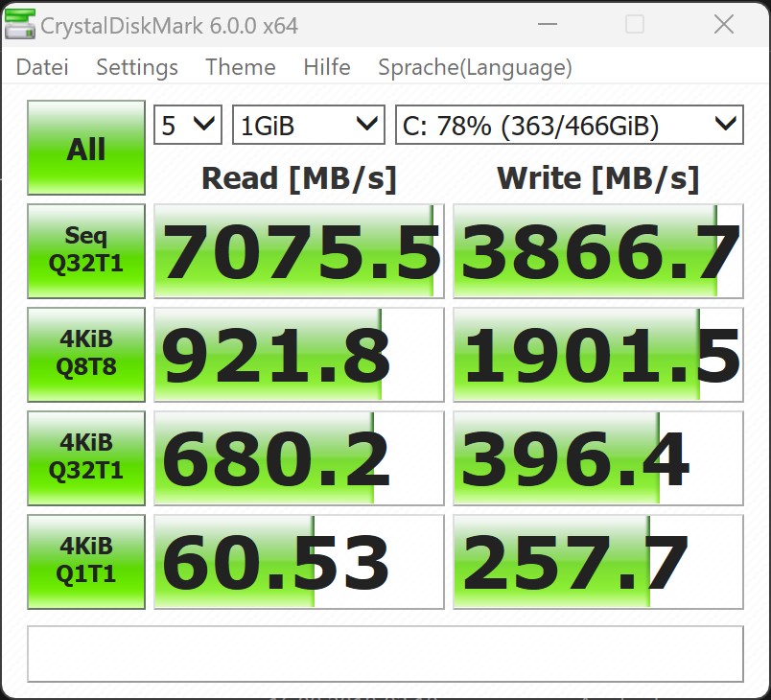This screenshot has height=700, width=771.
Task: Open the Hilfe menu
Action: [x=327, y=67]
